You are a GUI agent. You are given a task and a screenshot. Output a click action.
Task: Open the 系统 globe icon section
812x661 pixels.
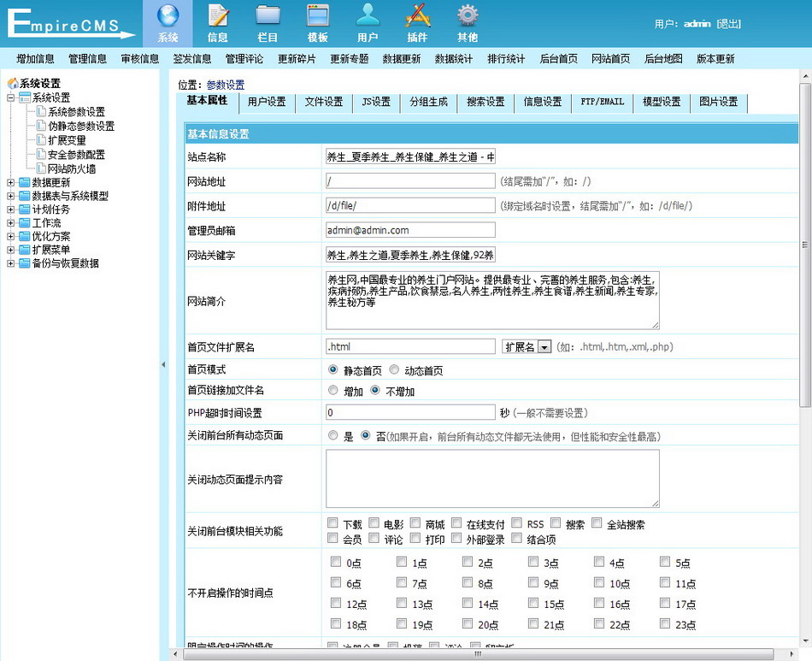tap(168, 24)
